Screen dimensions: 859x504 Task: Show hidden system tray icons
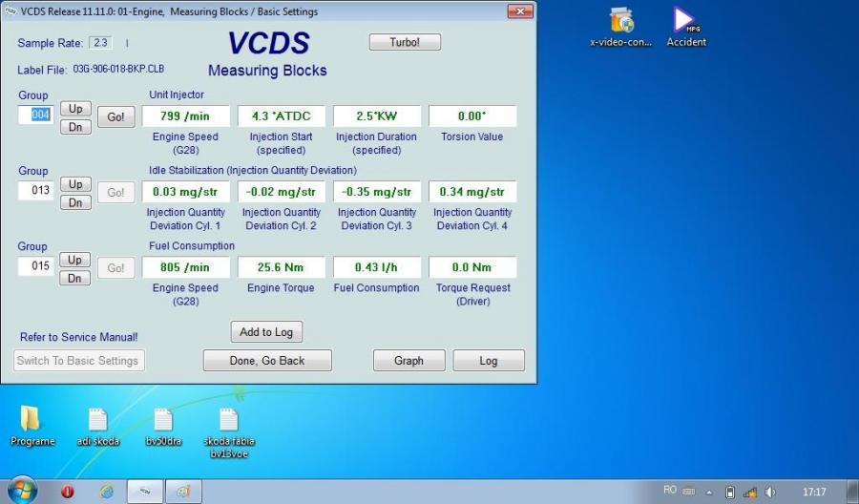[709, 492]
